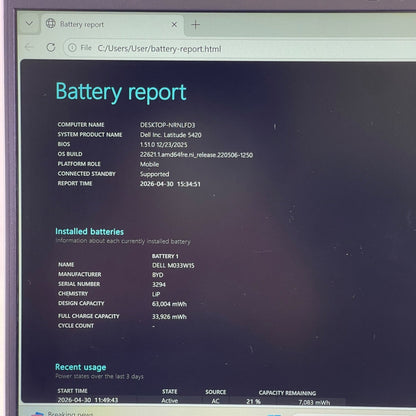Click the Battery report page heading
The height and width of the screenshot is (416, 416).
(121, 92)
